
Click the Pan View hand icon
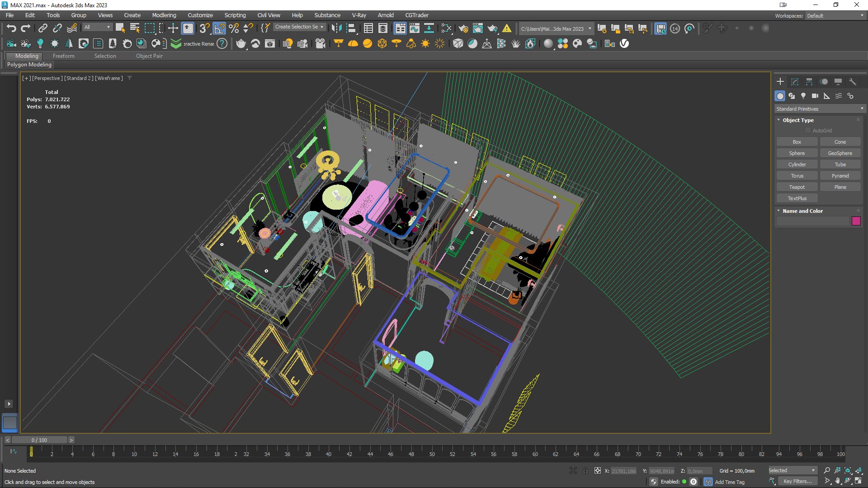[838, 481]
